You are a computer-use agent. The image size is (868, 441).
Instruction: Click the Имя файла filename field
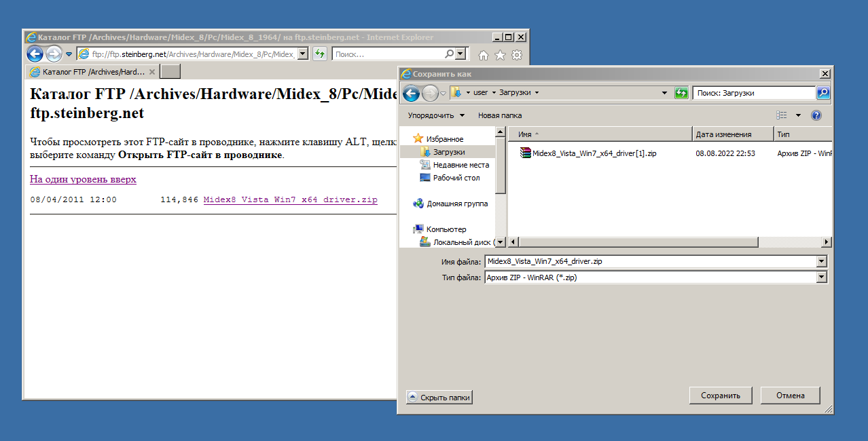pos(651,261)
